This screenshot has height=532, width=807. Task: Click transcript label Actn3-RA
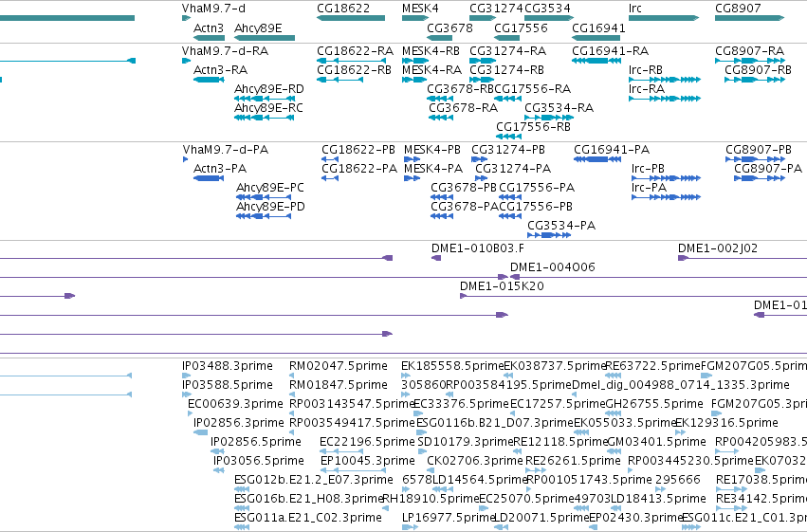220,70
